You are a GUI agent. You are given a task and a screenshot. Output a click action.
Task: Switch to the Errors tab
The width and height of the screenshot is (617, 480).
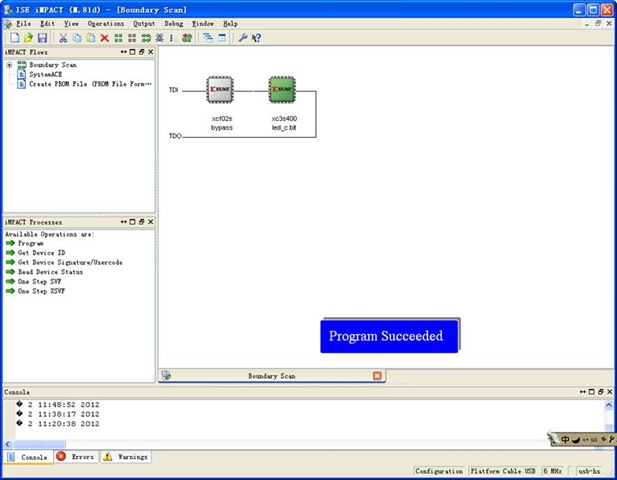click(75, 457)
